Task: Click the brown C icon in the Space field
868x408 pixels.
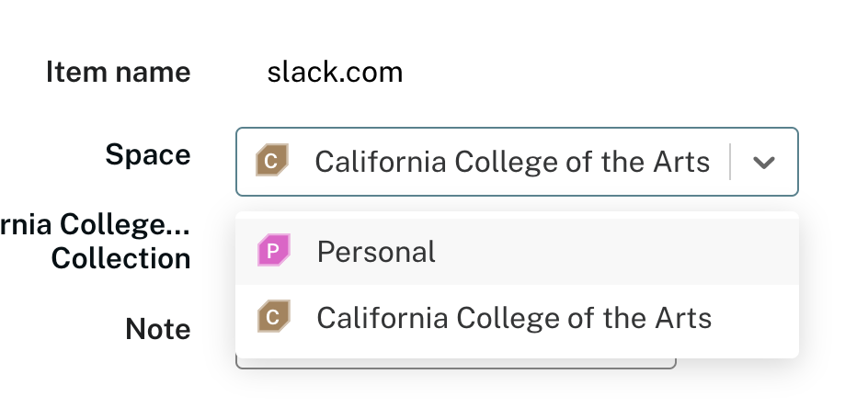Action: coord(272,162)
